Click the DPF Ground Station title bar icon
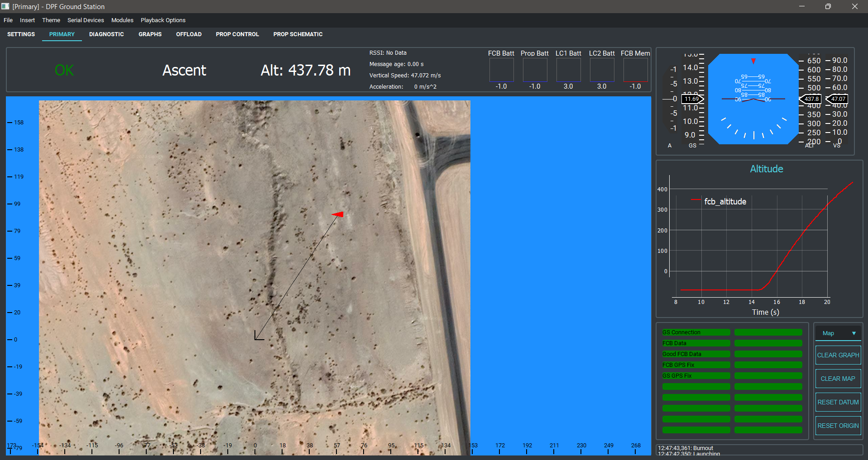The height and width of the screenshot is (460, 868). click(x=5, y=6)
